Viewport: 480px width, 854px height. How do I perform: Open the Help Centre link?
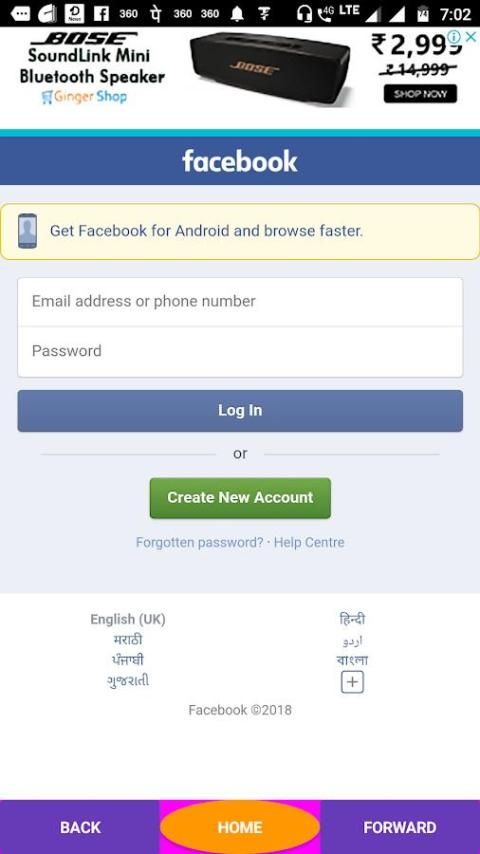click(x=309, y=542)
